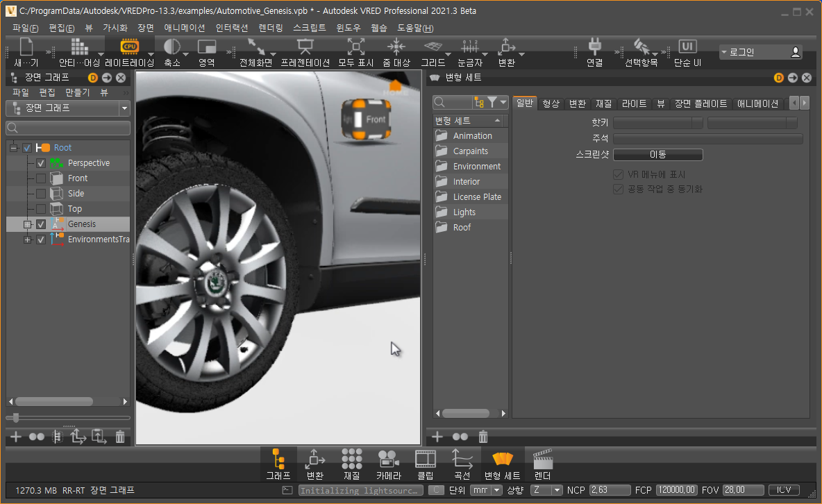The height and width of the screenshot is (504, 822).
Task: Click the 프레젠테이션 presentation icon
Action: tap(305, 47)
